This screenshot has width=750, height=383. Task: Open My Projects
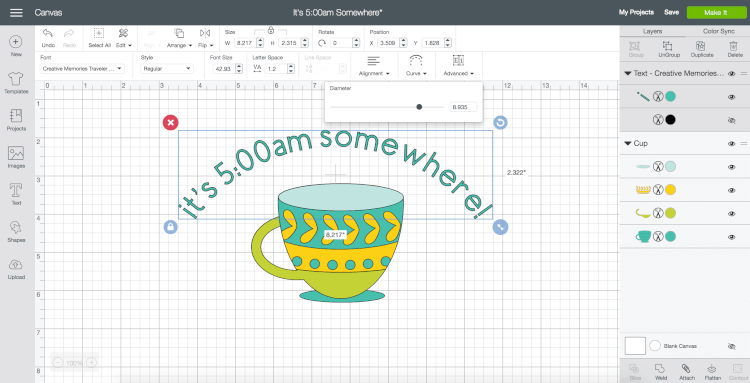pos(636,12)
